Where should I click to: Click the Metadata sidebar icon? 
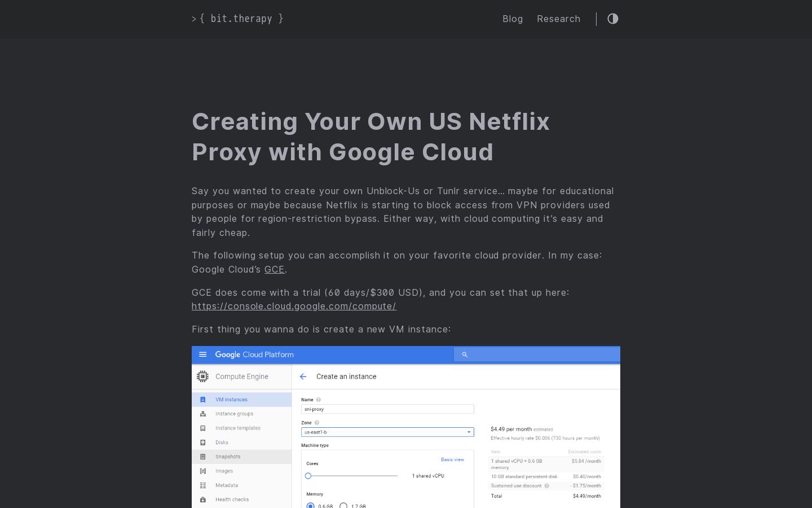pyautogui.click(x=203, y=485)
